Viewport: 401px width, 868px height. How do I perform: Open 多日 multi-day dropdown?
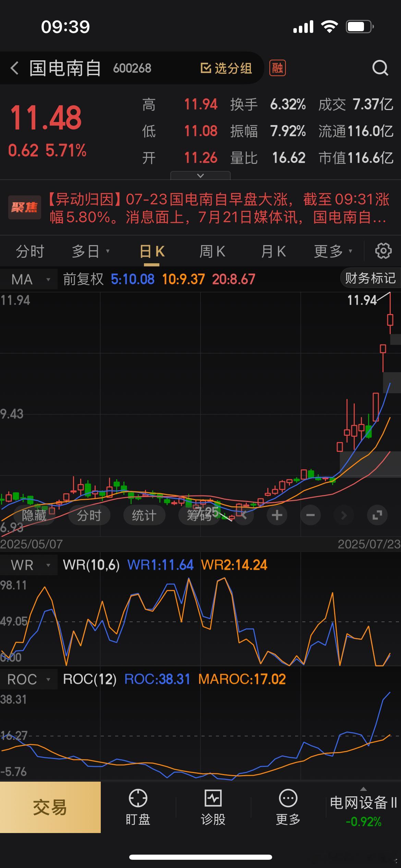(x=90, y=251)
